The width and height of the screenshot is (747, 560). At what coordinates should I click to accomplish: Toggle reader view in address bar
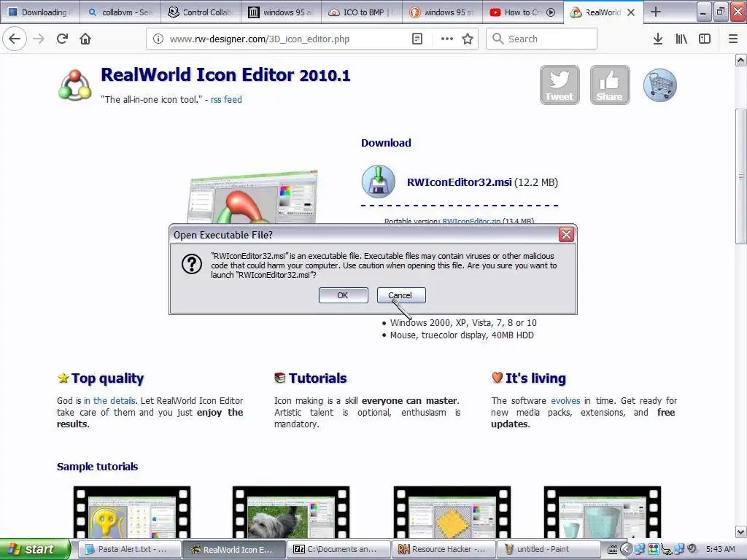pos(417,39)
